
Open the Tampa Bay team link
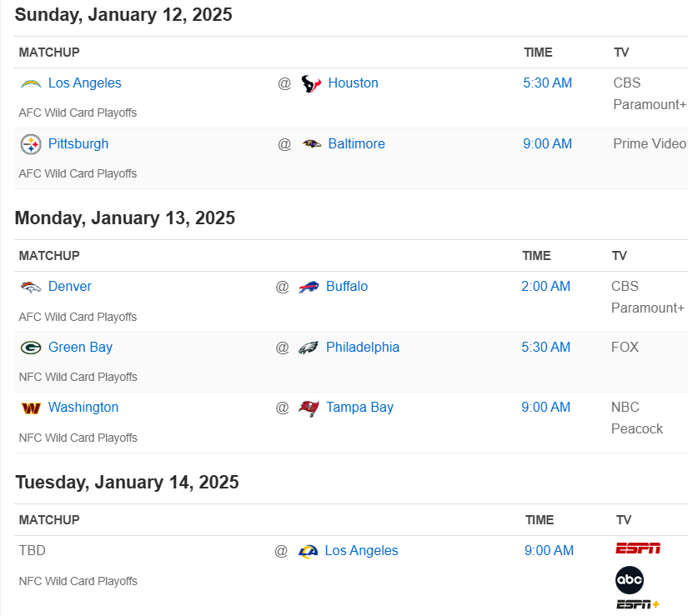[x=359, y=408]
